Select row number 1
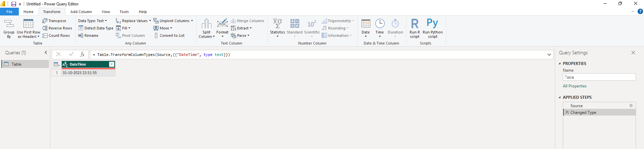Screen dimensions: 644x149 point(57,73)
